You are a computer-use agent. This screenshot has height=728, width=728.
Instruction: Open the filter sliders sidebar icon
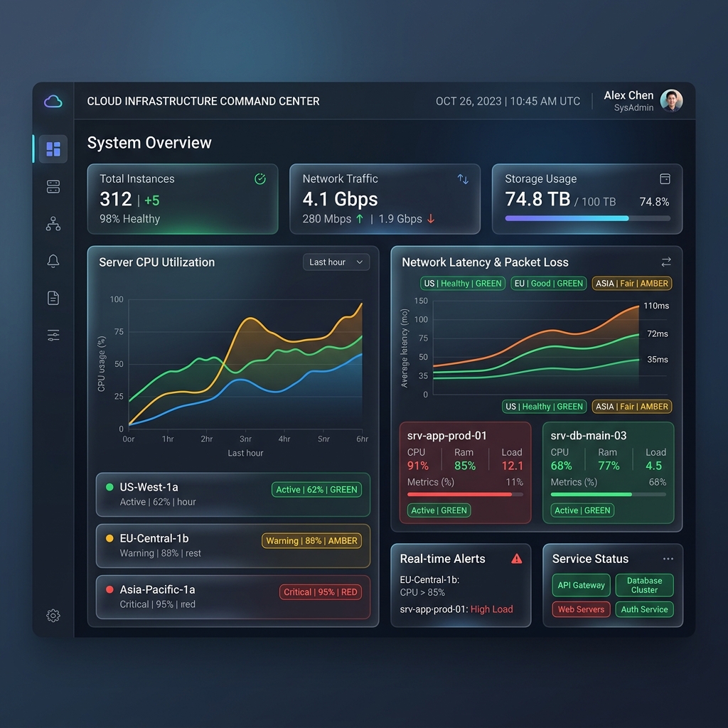pyautogui.click(x=53, y=336)
